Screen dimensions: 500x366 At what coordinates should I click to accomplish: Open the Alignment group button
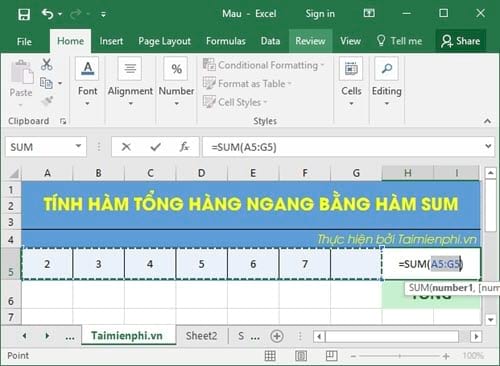coord(130,82)
